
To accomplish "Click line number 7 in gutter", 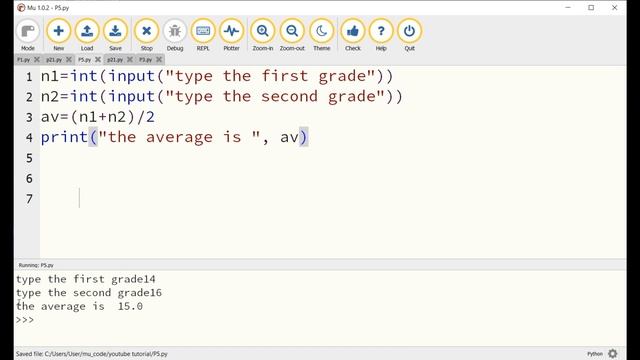I will point(29,199).
